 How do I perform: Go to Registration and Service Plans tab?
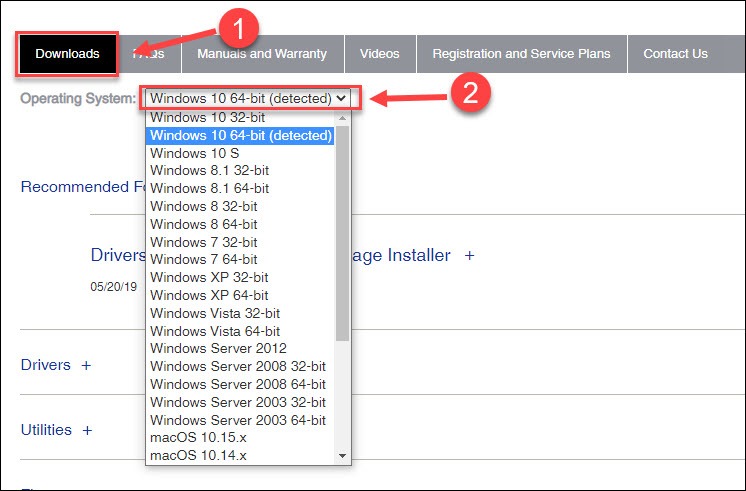[521, 54]
